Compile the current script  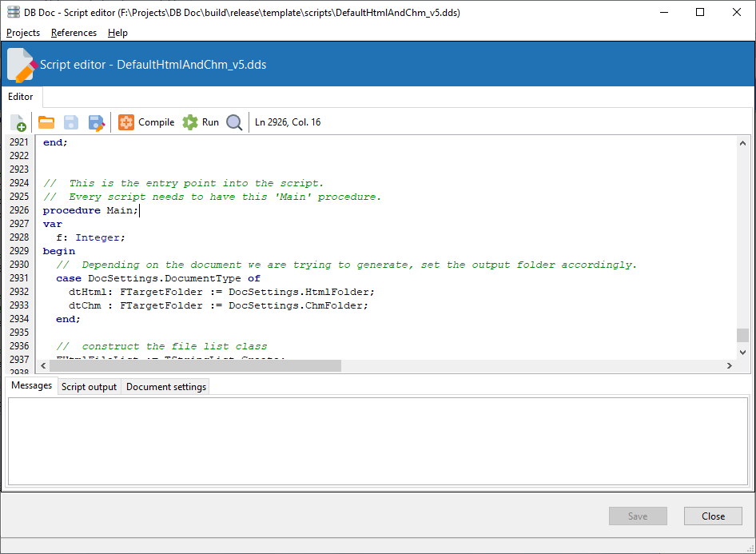click(x=146, y=122)
